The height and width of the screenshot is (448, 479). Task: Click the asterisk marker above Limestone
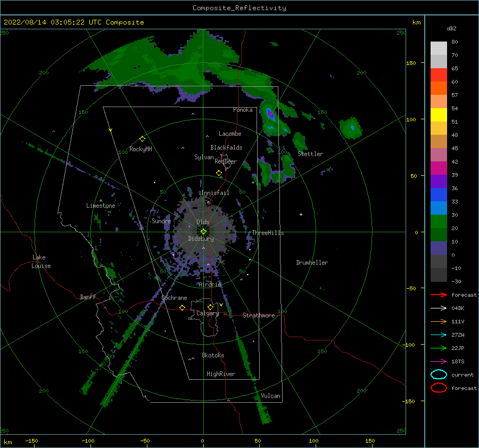[x=101, y=201]
